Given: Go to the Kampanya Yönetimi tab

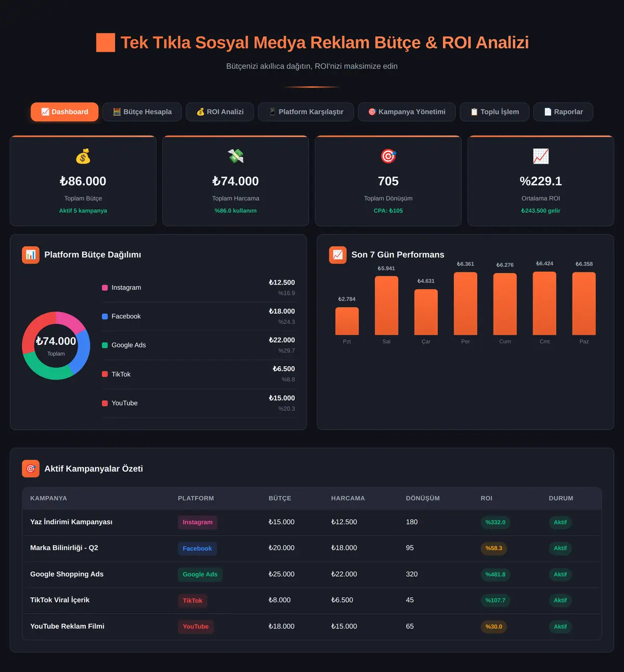Looking at the screenshot, I should click(407, 112).
